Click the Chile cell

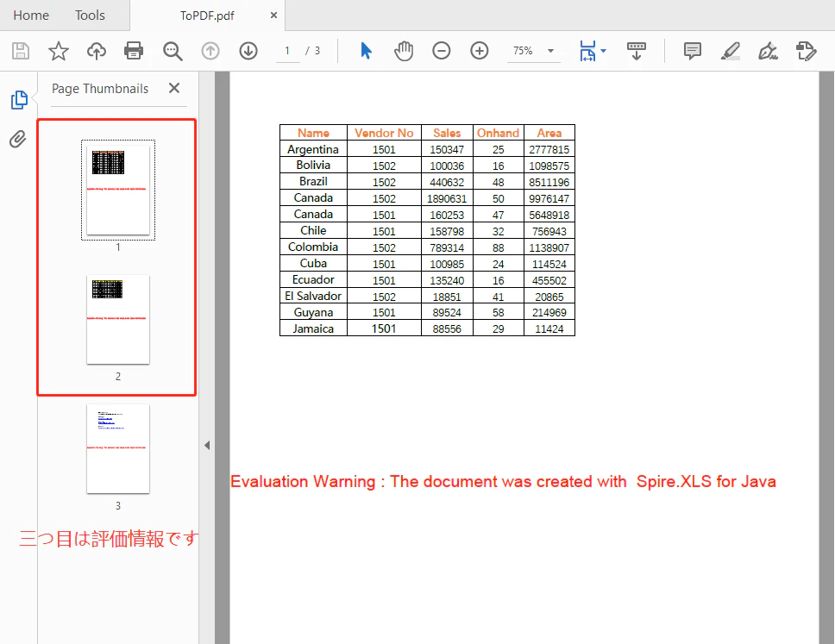point(313,230)
